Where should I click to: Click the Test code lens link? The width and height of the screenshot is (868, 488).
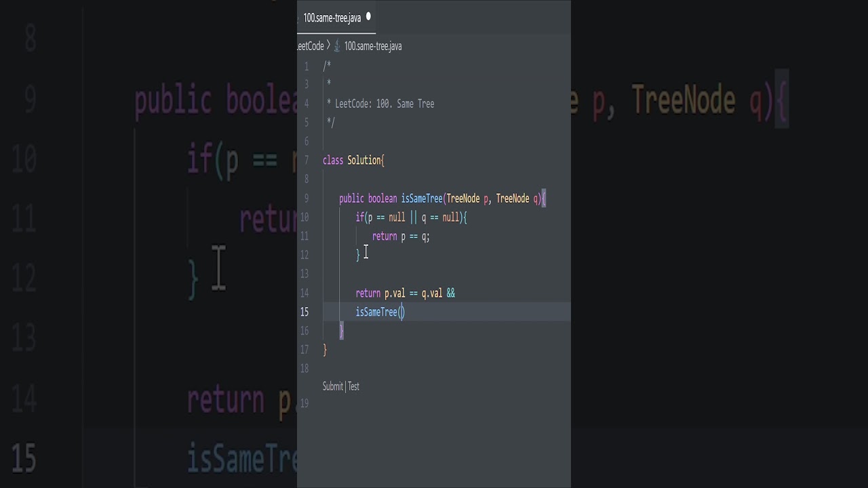[354, 386]
